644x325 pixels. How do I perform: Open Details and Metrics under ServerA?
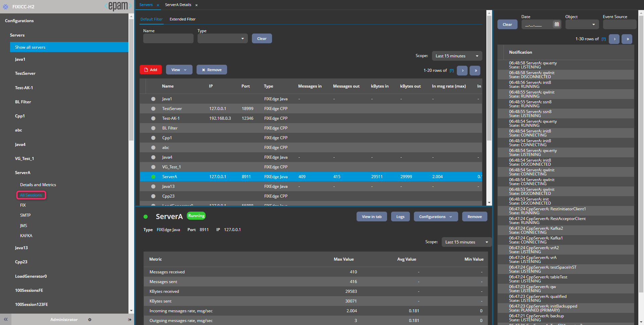[x=38, y=185]
